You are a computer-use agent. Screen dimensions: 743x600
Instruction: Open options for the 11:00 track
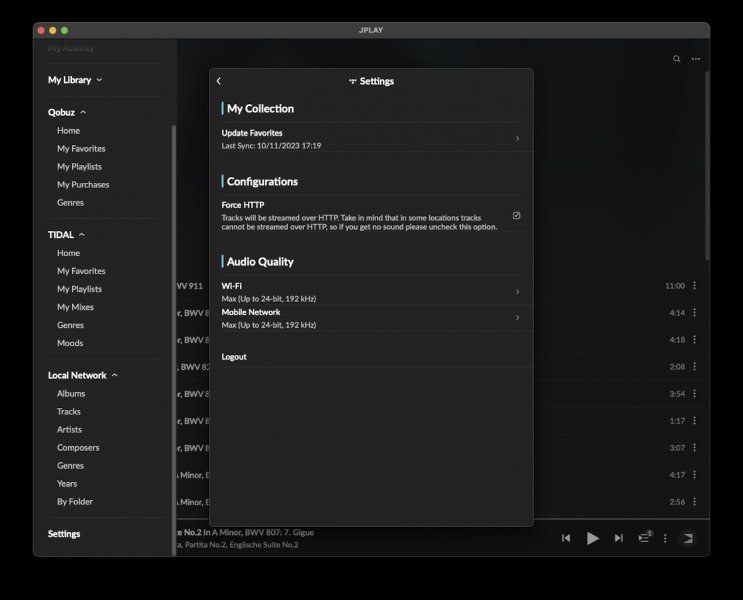695,285
